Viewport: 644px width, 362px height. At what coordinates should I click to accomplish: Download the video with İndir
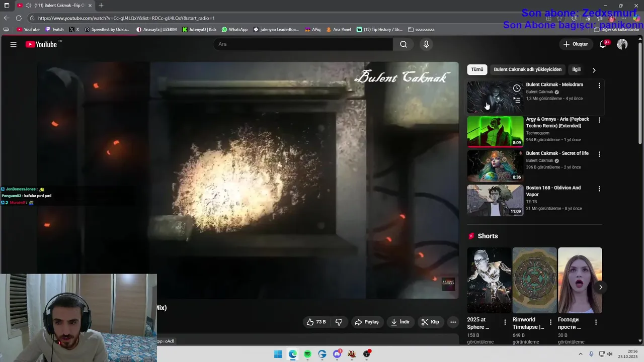point(400,322)
